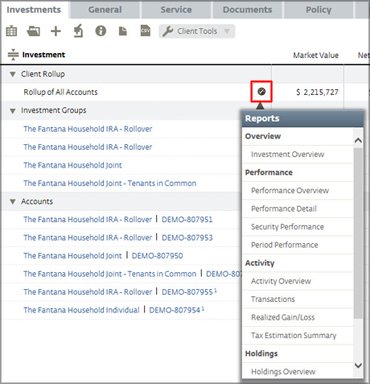
Task: Open the info circle icon
Action: [x=101, y=31]
